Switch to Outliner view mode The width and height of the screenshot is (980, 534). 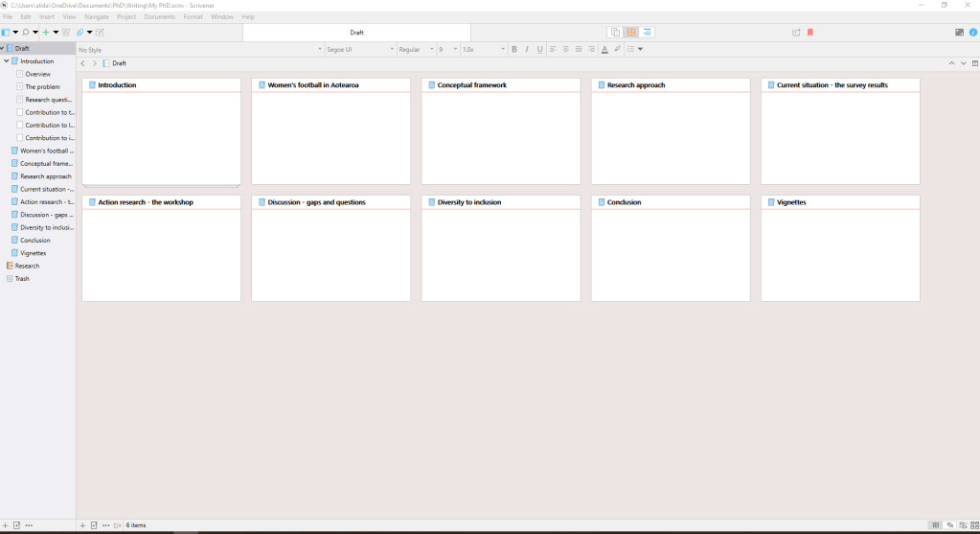(647, 33)
